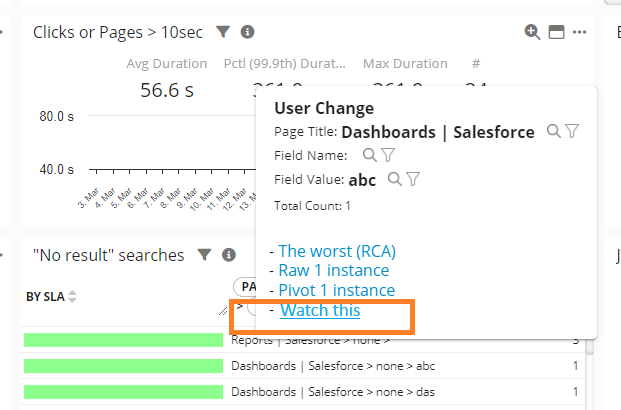
Task: Click the zoom-in magnifier on chart panel
Action: coord(532,32)
